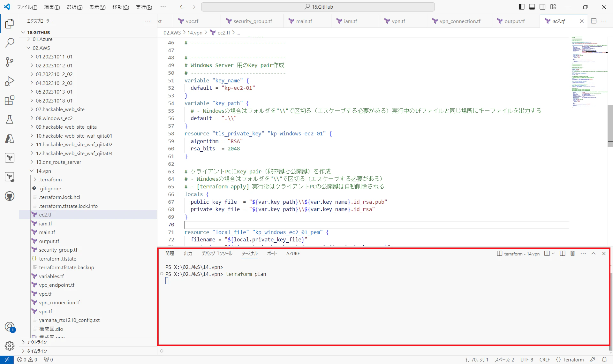Close the terminal panel

604,253
